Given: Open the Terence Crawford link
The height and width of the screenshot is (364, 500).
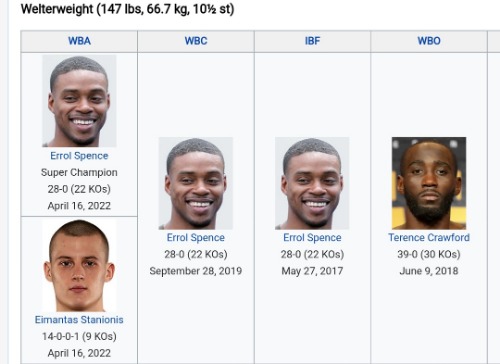Looking at the screenshot, I should click(429, 238).
